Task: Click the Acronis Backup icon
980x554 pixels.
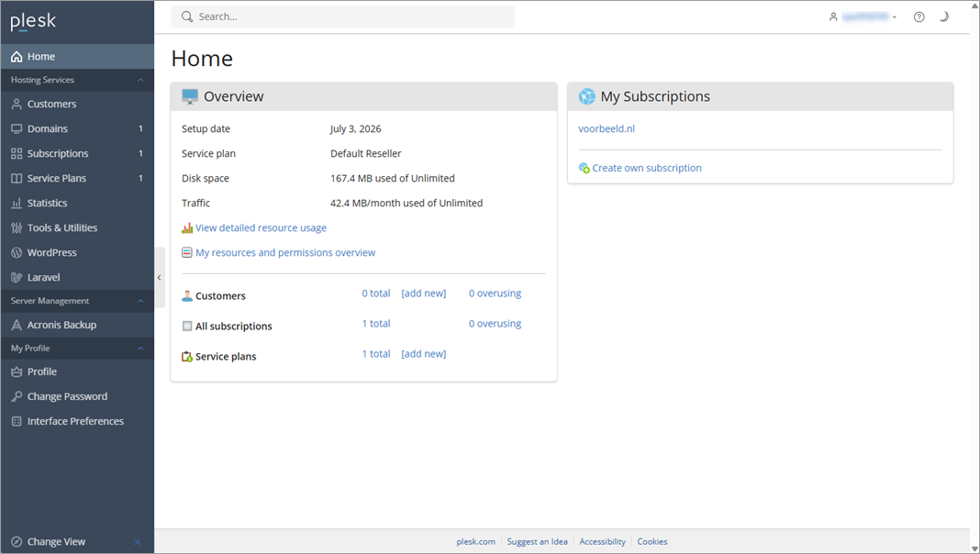Action: pyautogui.click(x=17, y=325)
